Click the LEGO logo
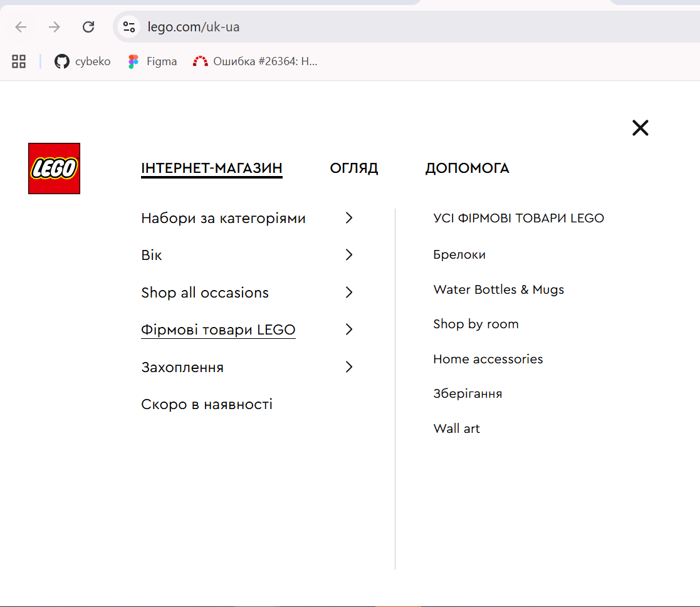The image size is (700, 607). click(x=54, y=169)
